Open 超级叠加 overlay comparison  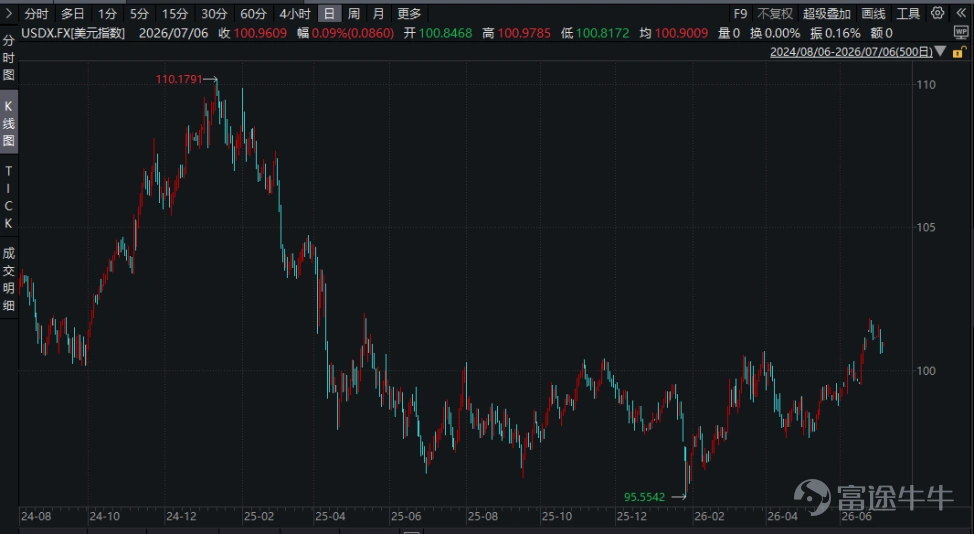pos(826,14)
